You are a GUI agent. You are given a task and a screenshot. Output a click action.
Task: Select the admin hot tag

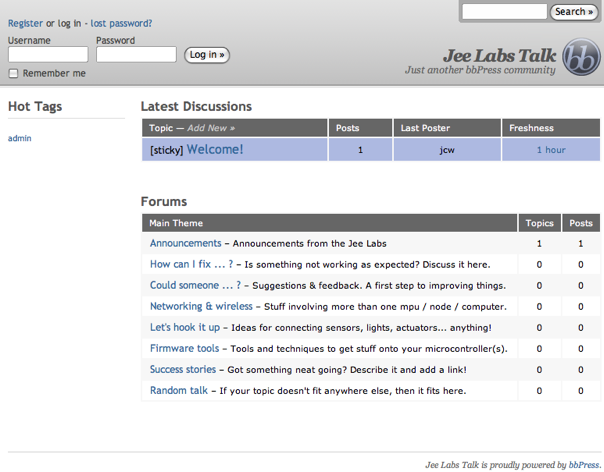20,138
